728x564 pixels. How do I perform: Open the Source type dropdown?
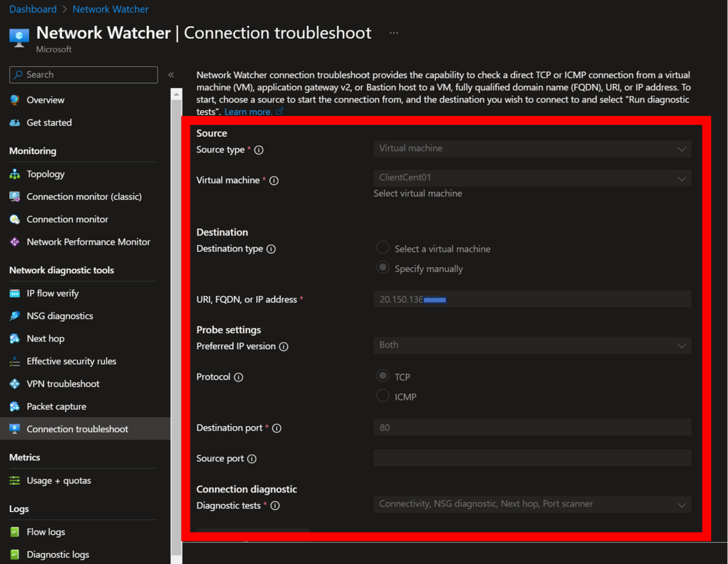532,149
